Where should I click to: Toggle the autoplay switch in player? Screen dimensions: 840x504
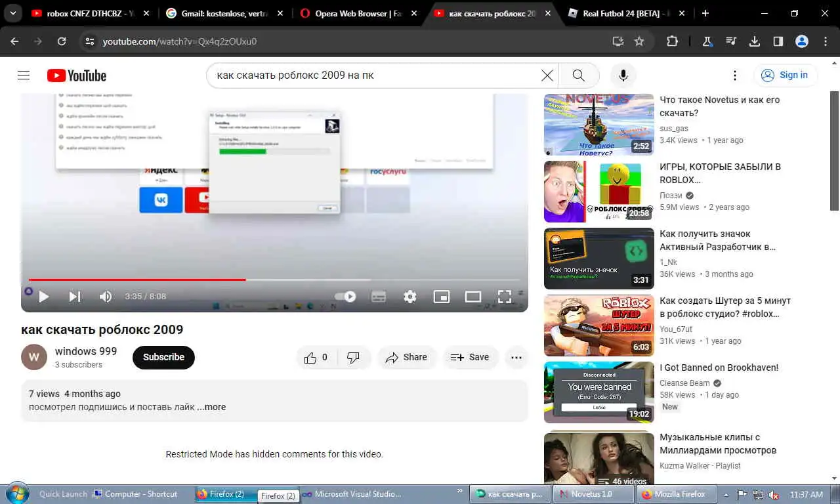click(x=345, y=297)
